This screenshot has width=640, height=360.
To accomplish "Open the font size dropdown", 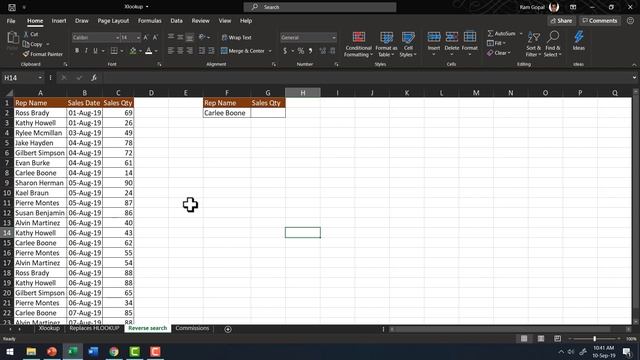I will tap(138, 38).
